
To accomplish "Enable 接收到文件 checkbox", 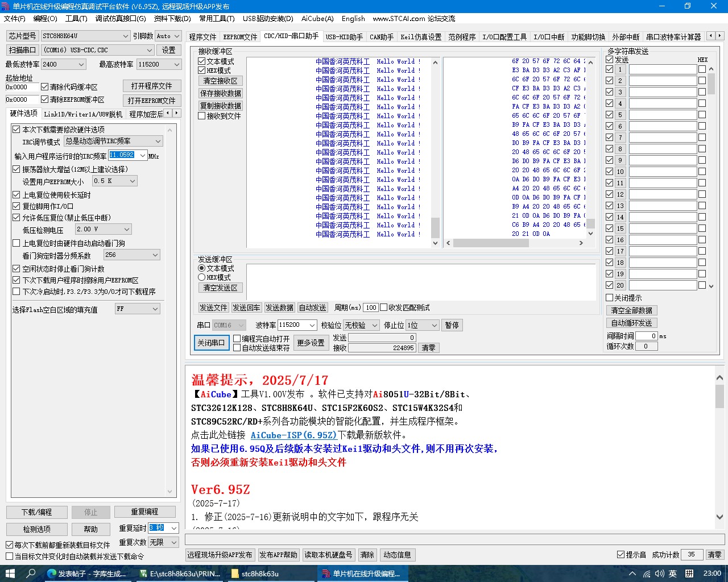I will point(201,116).
